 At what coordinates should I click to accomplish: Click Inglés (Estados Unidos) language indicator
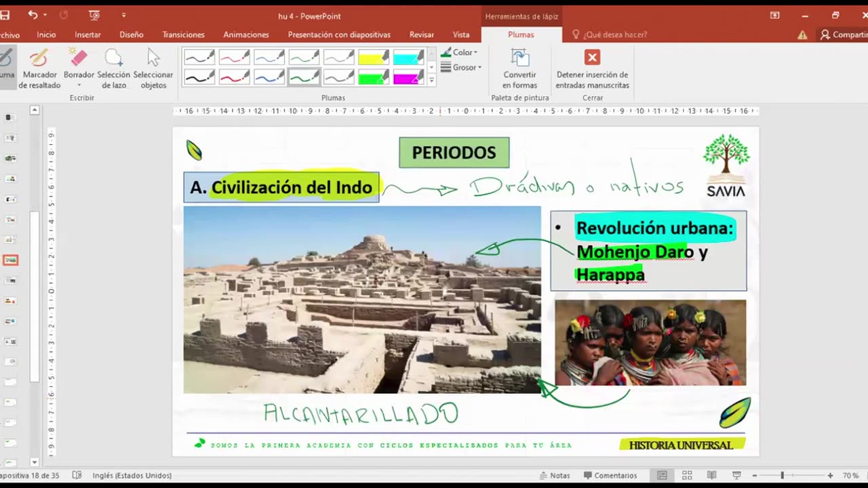coord(132,475)
